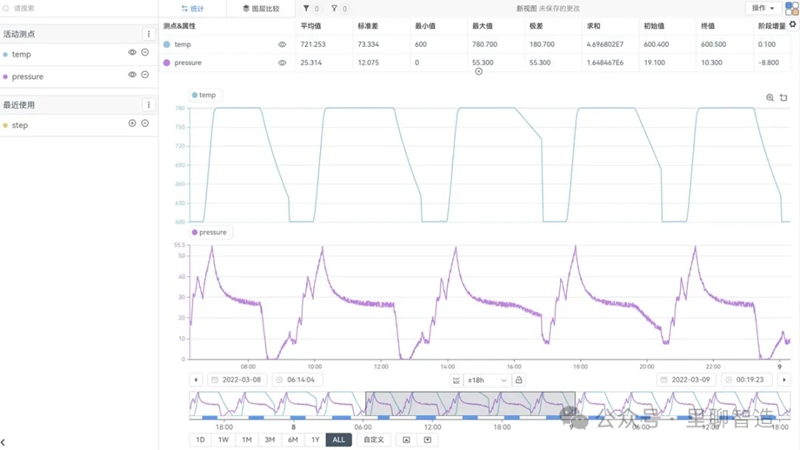Viewport: 800px width, 450px height.
Task: Toggle temp visibility in the sidebar
Action: 132,53
